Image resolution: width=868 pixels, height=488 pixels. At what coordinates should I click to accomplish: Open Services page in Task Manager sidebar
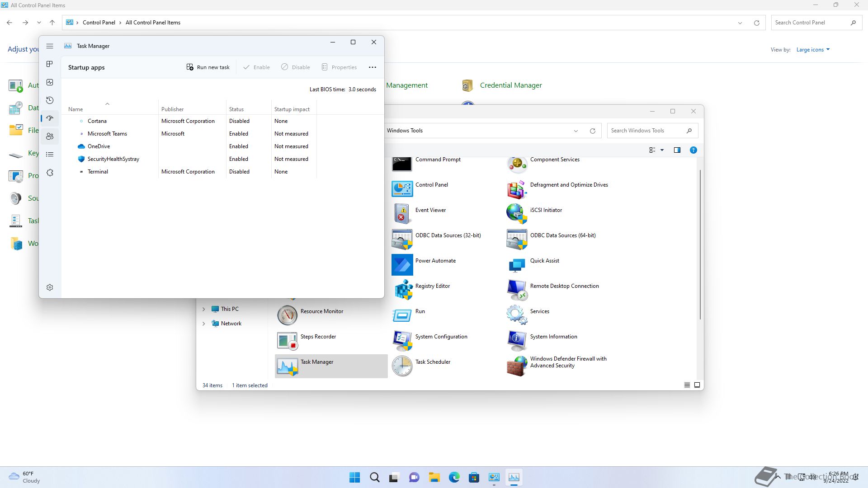click(50, 173)
